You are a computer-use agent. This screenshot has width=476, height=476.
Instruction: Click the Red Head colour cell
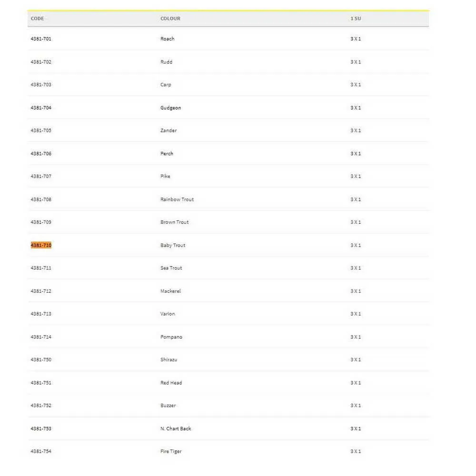[x=171, y=383]
